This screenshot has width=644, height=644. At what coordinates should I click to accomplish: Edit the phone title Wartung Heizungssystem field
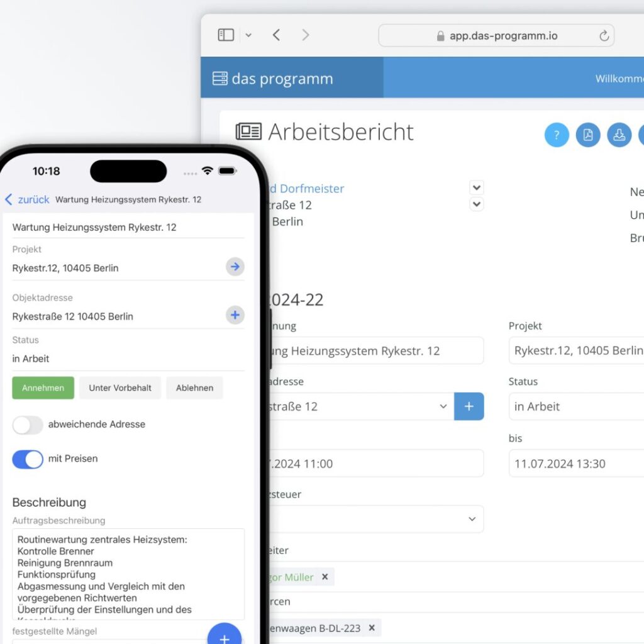[128, 228]
